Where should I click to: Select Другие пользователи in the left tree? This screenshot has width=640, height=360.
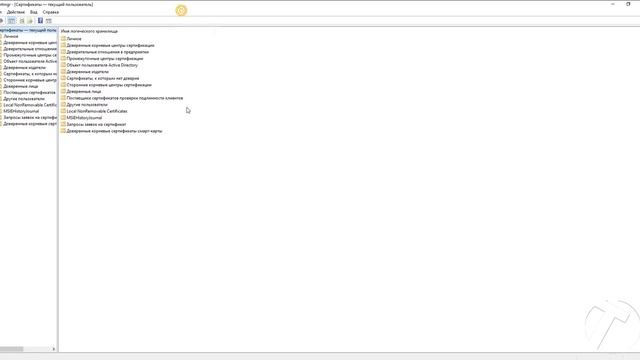pos(24,99)
